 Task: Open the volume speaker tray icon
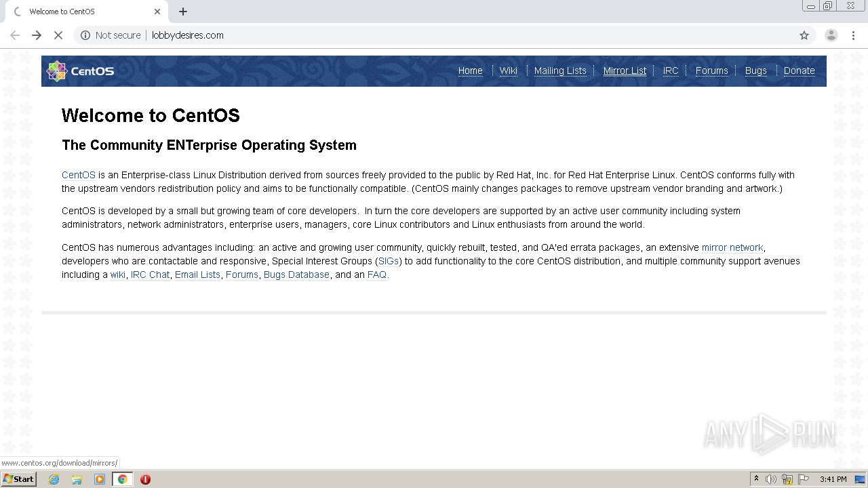(771, 479)
